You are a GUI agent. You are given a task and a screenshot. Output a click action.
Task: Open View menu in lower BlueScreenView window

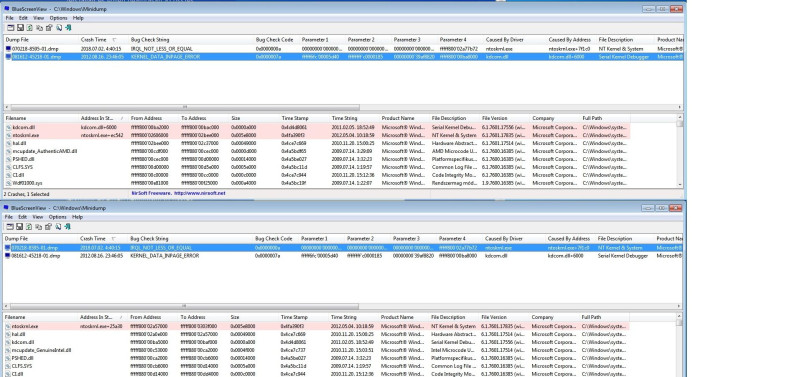pyautogui.click(x=38, y=217)
